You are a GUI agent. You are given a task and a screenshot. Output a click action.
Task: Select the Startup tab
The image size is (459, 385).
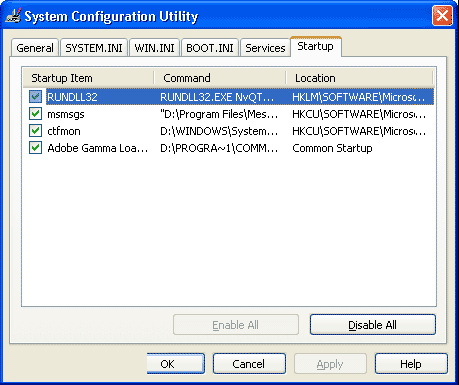tap(316, 46)
